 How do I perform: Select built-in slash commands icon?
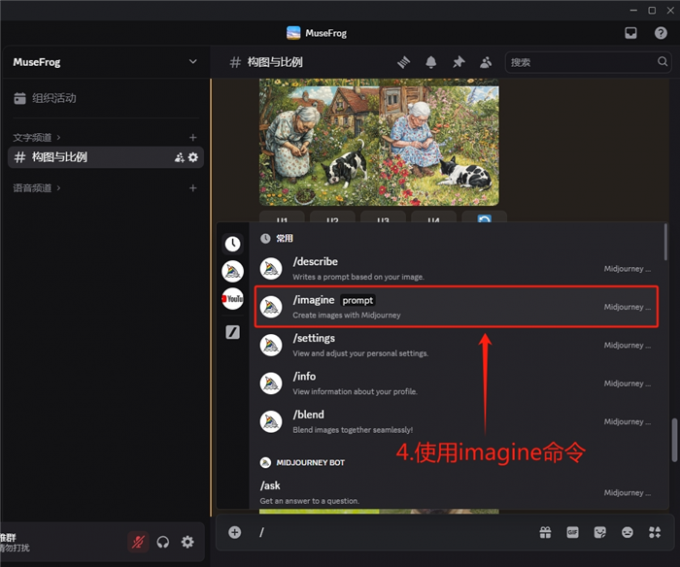[232, 332]
